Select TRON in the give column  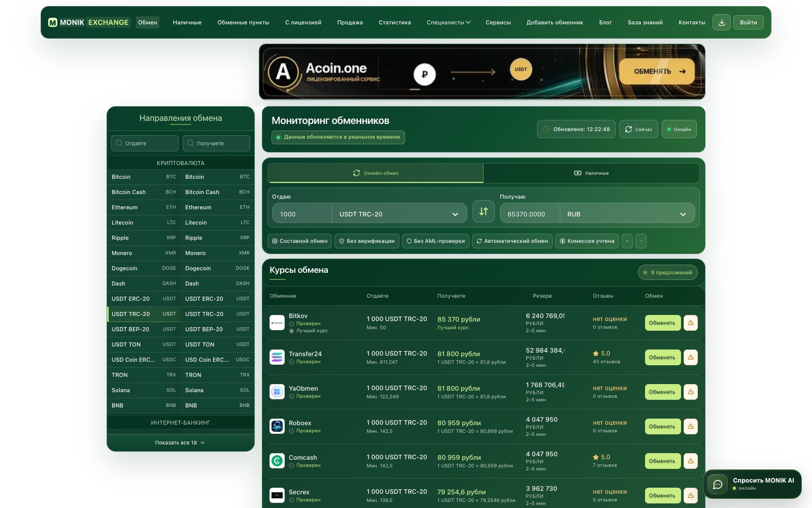[x=144, y=375]
